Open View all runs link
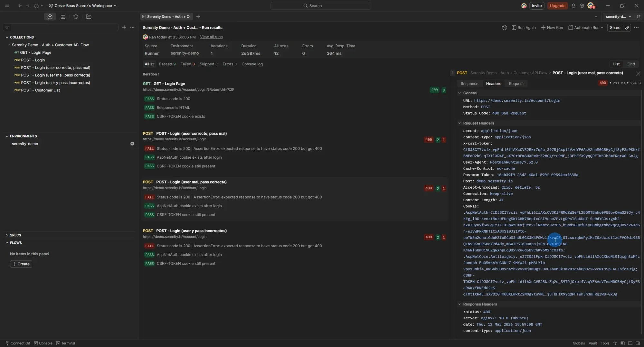644x347 pixels. tap(211, 37)
